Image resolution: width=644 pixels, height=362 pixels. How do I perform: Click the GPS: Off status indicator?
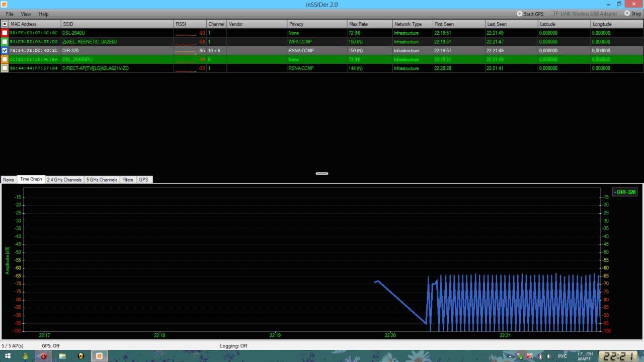point(51,346)
